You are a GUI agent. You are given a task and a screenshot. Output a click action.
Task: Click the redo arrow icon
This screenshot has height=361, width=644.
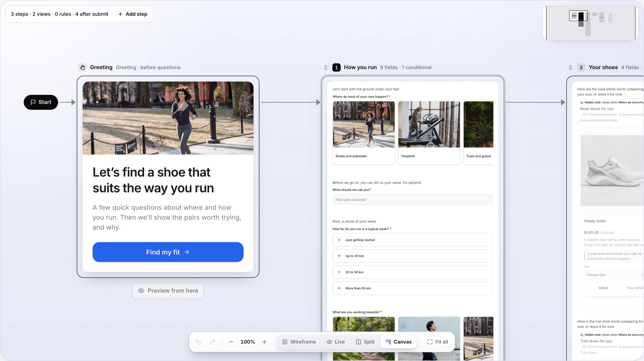[x=212, y=342]
